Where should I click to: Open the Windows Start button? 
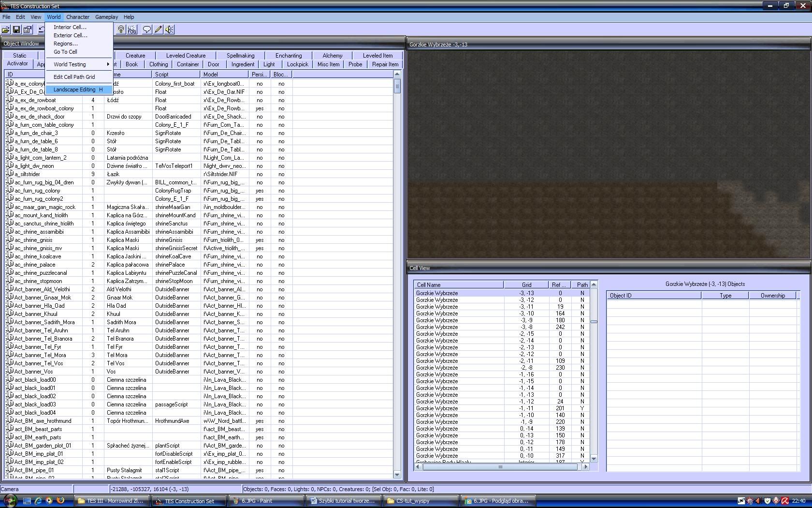tap(10, 501)
